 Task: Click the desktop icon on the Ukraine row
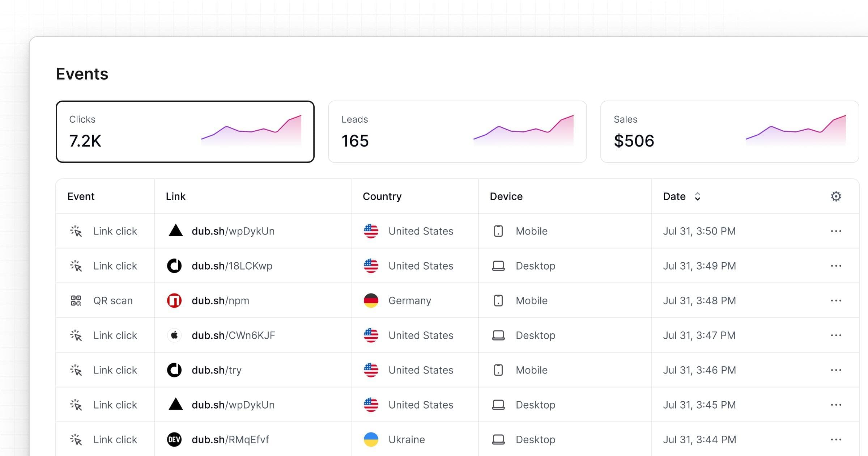click(498, 439)
